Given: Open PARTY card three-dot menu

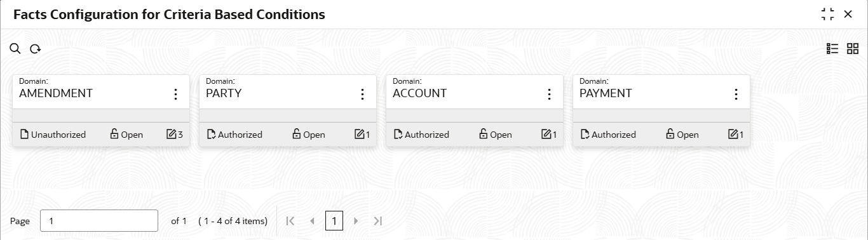Looking at the screenshot, I should point(362,94).
